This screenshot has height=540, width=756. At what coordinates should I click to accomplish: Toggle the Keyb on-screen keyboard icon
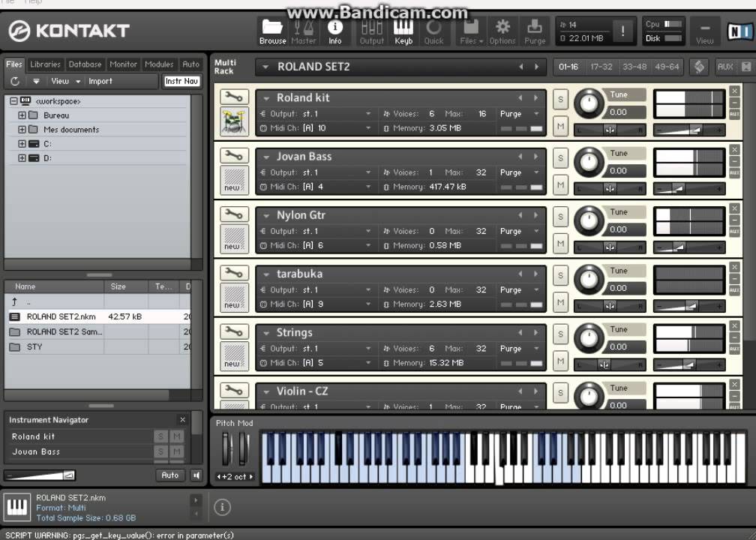pyautogui.click(x=403, y=31)
